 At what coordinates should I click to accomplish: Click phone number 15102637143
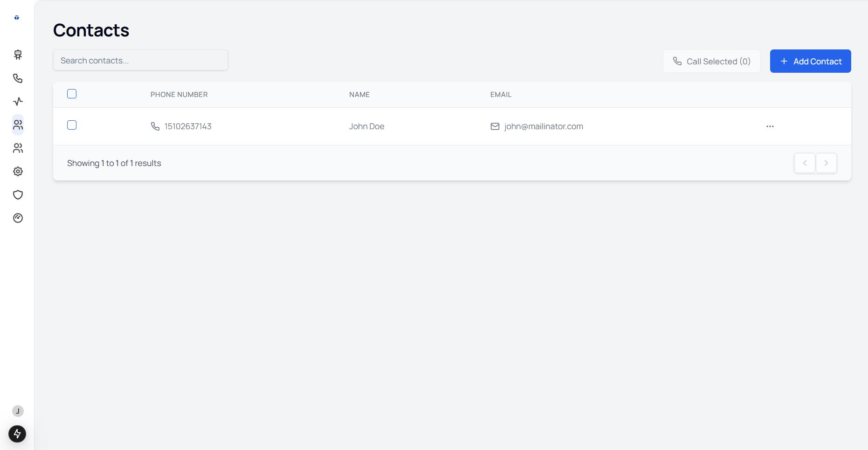(x=188, y=126)
